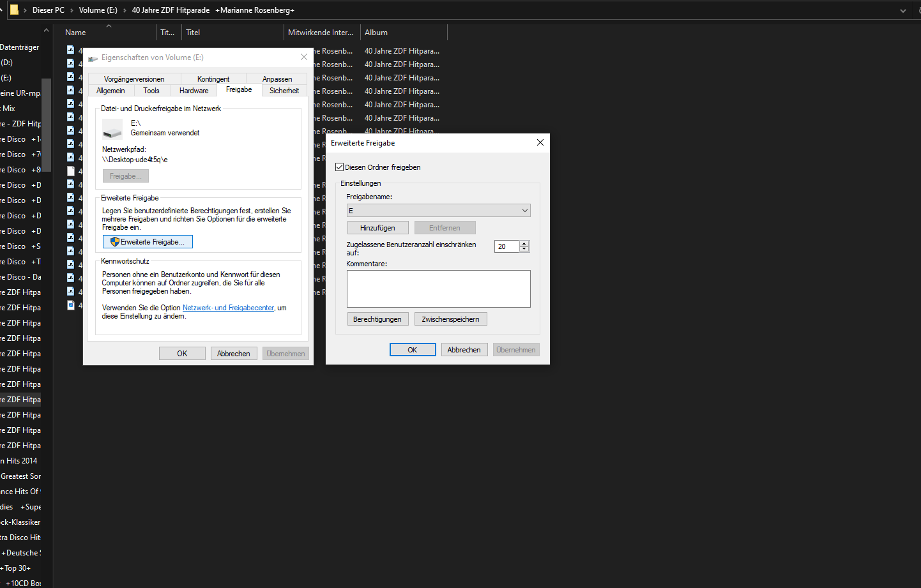
Task: Click Übernehmen in the Erweiterte Freigabe dialog
Action: tap(516, 350)
